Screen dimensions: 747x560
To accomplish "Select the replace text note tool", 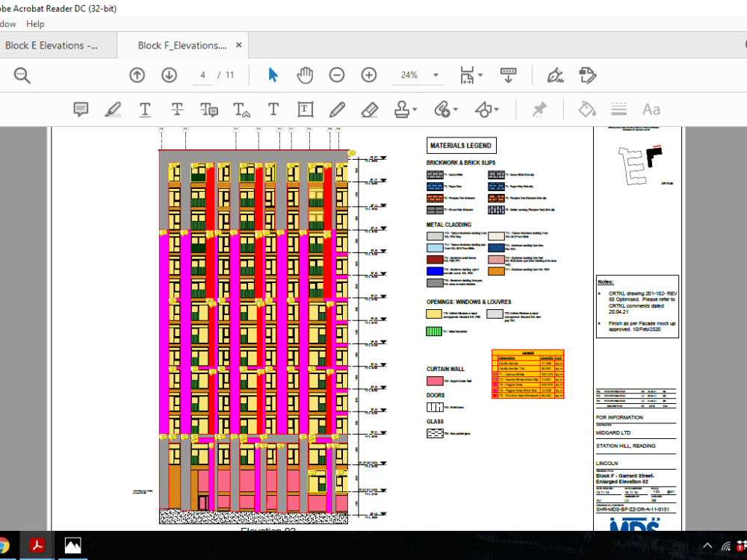I will click(x=209, y=110).
